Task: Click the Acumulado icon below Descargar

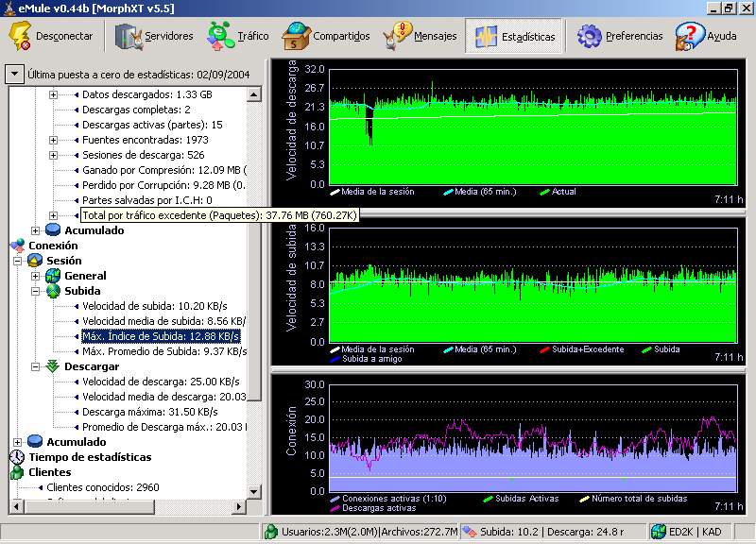Action: (35, 442)
